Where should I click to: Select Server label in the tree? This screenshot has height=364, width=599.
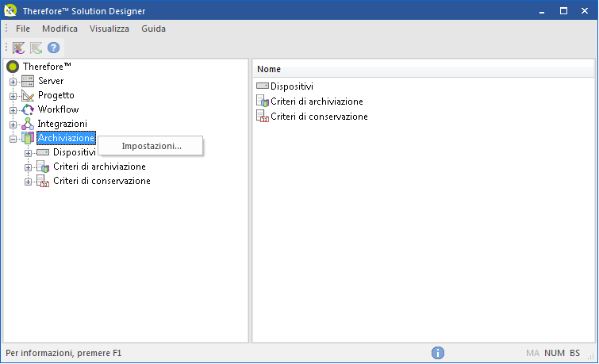[51, 81]
